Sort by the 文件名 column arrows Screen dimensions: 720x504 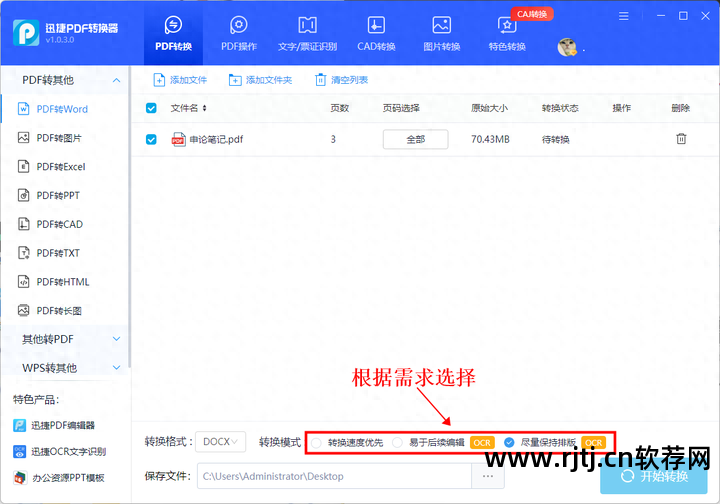coord(204,108)
